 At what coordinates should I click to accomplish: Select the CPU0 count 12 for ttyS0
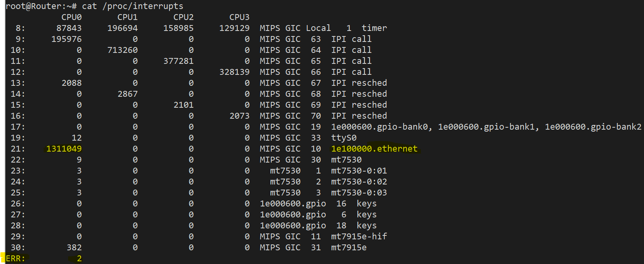[x=77, y=138]
